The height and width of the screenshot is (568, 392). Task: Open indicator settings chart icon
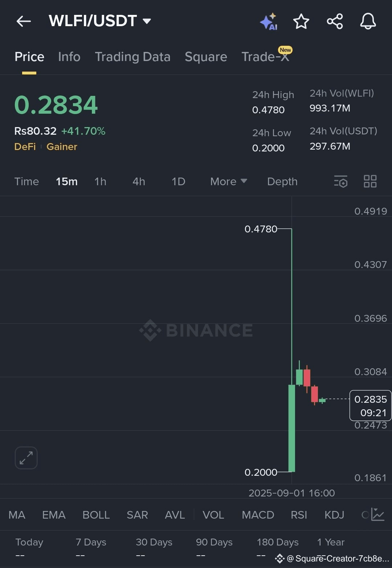(377, 515)
